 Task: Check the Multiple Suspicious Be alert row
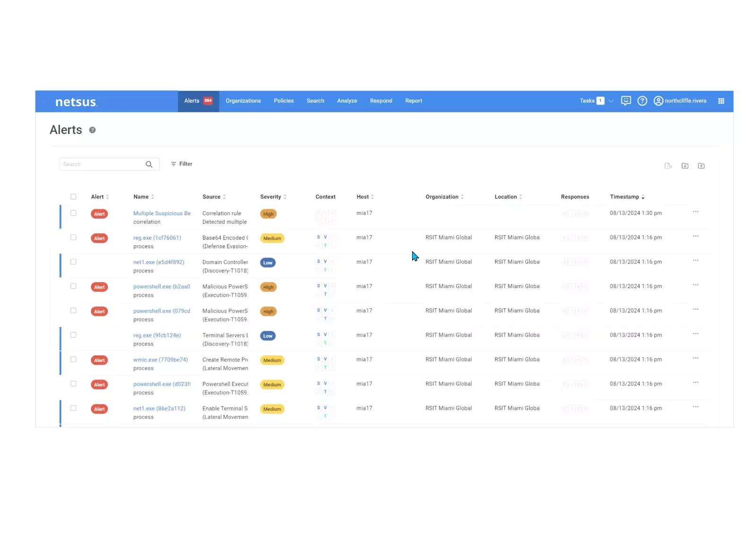tap(73, 213)
